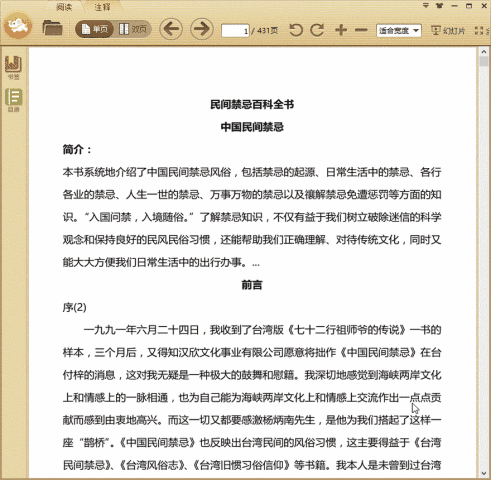Go to the next page arrow

click(x=202, y=29)
